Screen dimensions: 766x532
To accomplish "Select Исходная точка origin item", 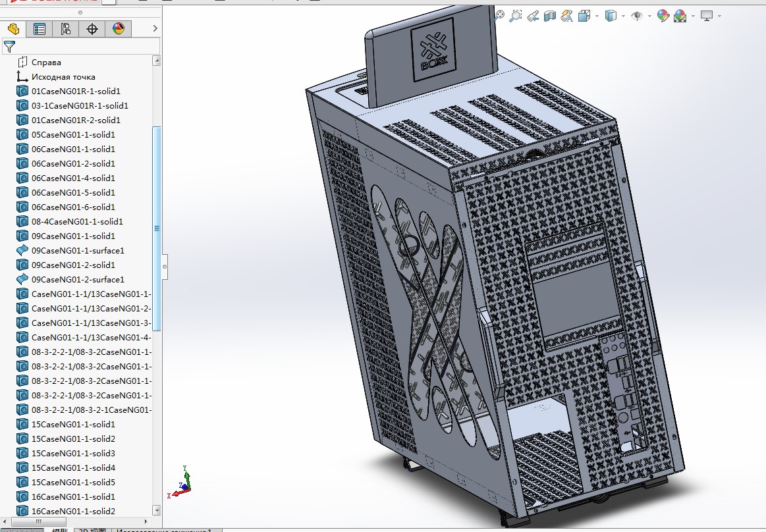I will click(63, 76).
